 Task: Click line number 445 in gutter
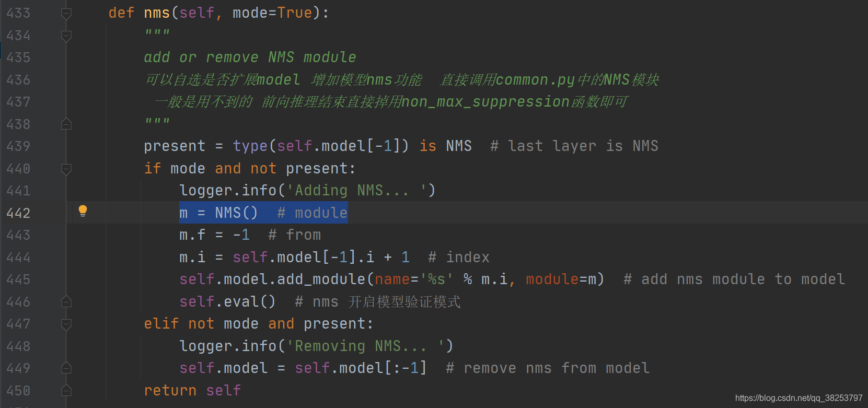point(18,279)
